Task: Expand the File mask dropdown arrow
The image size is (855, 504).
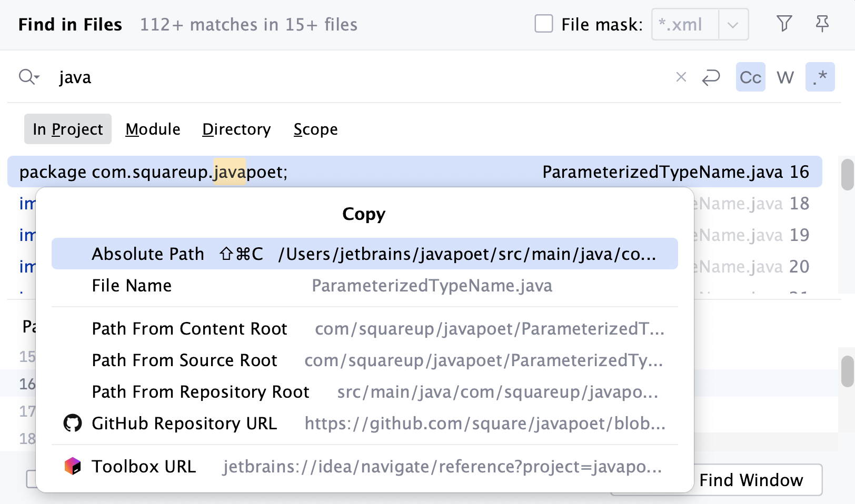Action: click(x=733, y=25)
